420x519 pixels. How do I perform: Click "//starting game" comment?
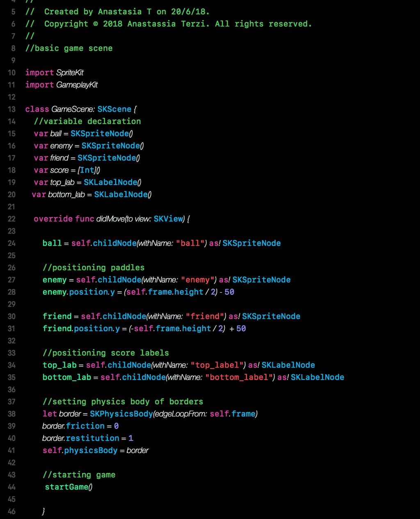point(79,475)
